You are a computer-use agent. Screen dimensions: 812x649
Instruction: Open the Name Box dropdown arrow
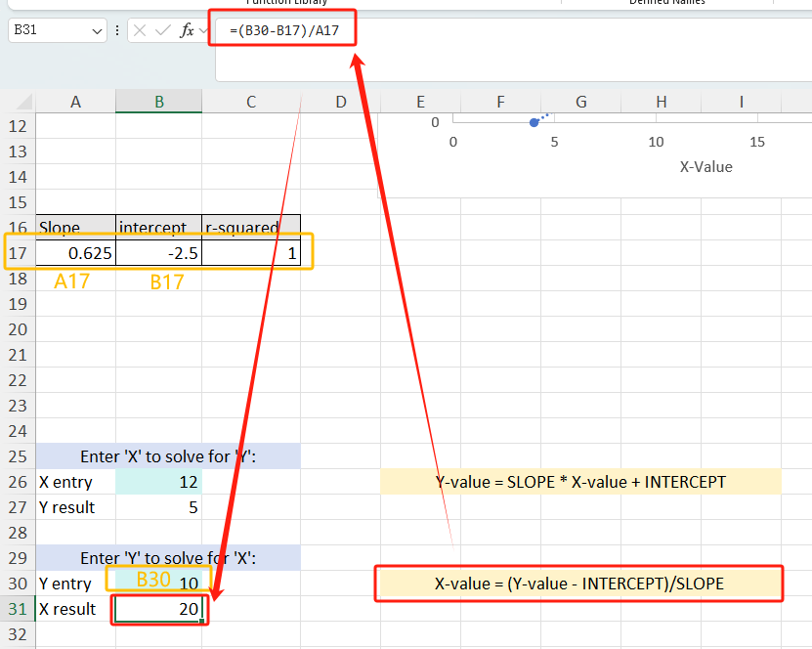(x=97, y=31)
